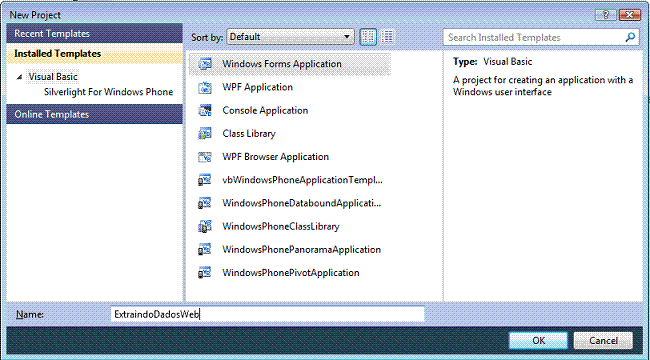
Task: Open the Recent Templates section
Action: (95, 34)
